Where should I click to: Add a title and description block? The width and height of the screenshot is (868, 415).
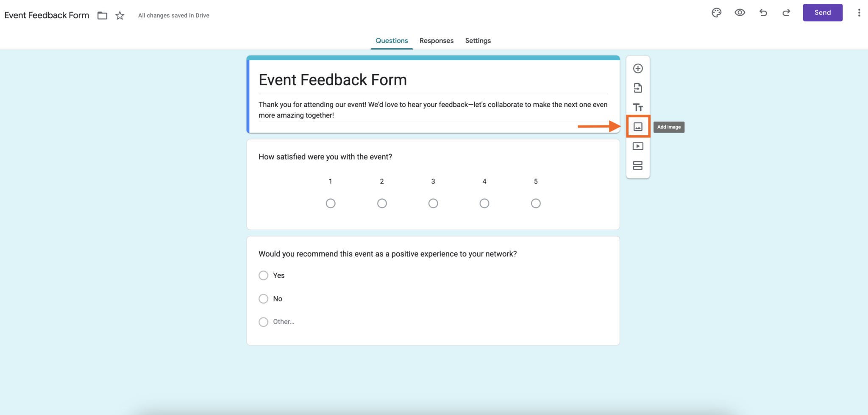click(x=638, y=107)
